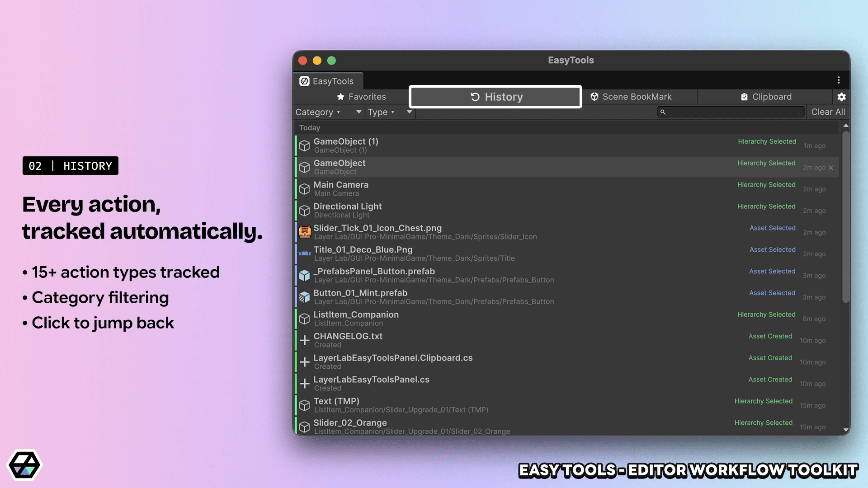Expand the Category filter dropdown

(x=317, y=112)
